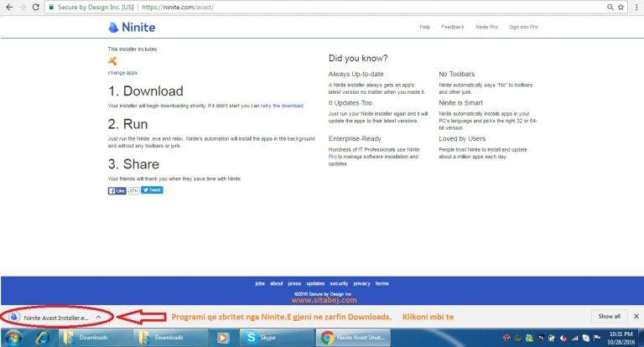Click Action Center flag tray icon

[x=597, y=338]
